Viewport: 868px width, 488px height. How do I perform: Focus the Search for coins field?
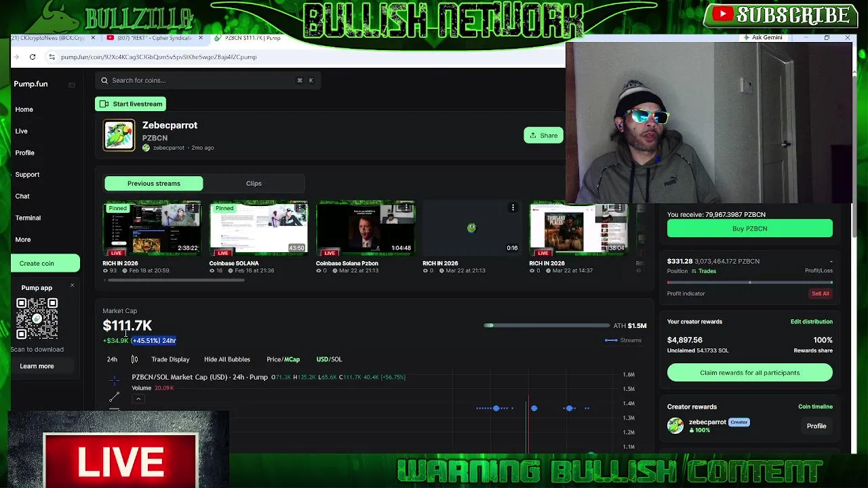click(209, 80)
